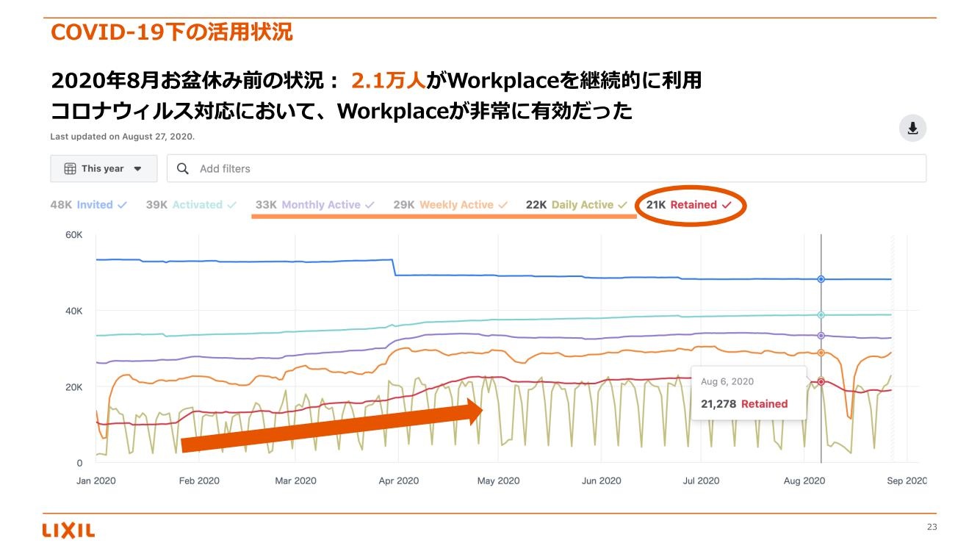The image size is (980, 551).
Task: Click the 20K y-axis label
Action: click(x=74, y=387)
